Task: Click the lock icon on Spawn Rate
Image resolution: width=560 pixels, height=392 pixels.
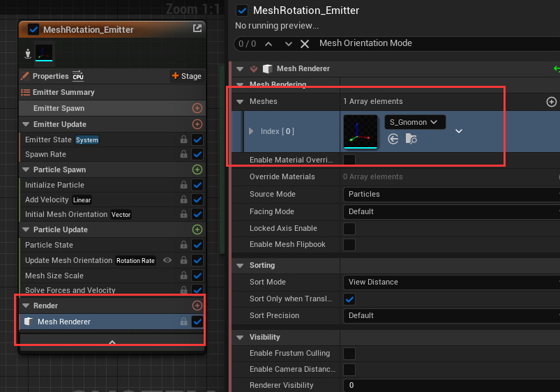Action: pos(183,154)
